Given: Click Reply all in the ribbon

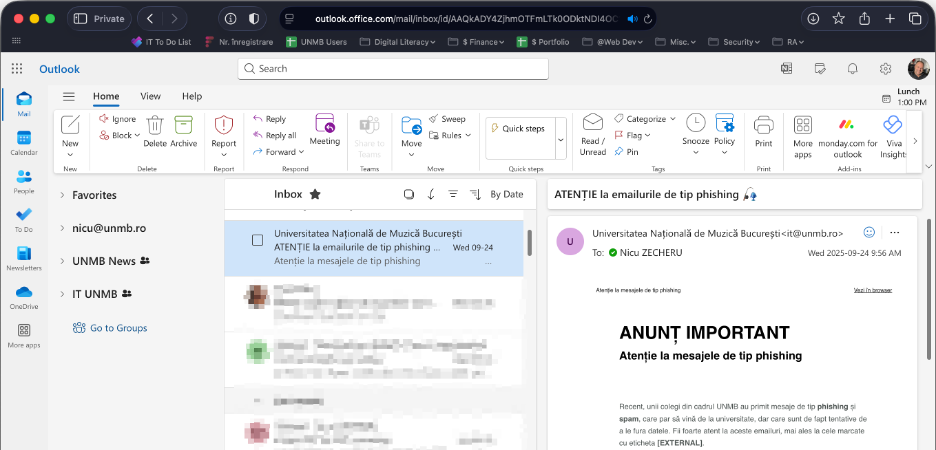Looking at the screenshot, I should pyautogui.click(x=275, y=135).
